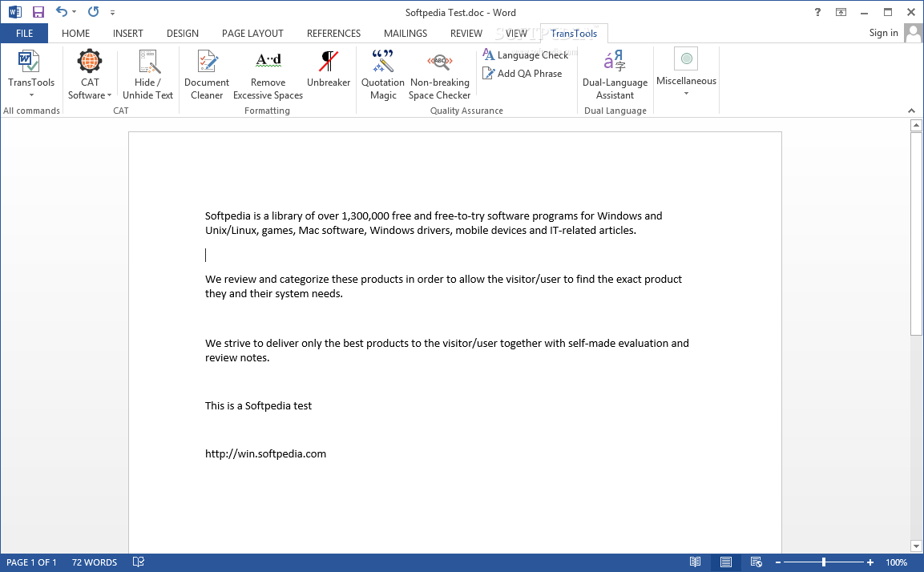The image size is (924, 572).
Task: Click Hide / Unhide Text tool
Action: [148, 75]
